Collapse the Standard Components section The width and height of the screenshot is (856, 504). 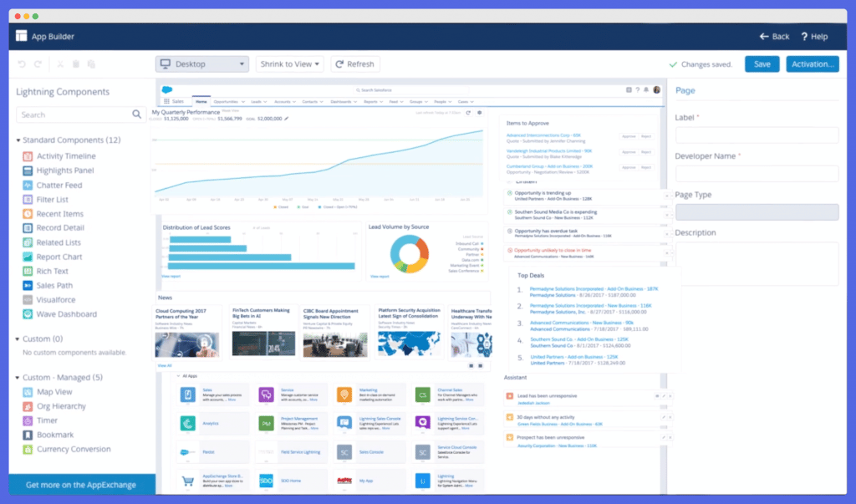[x=18, y=140]
